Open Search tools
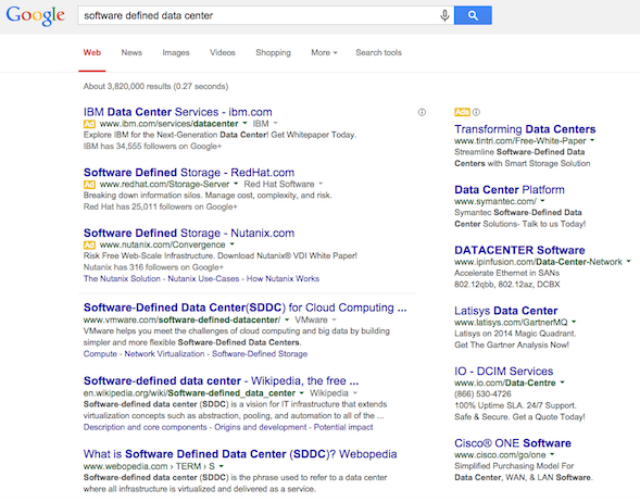 [x=378, y=53]
